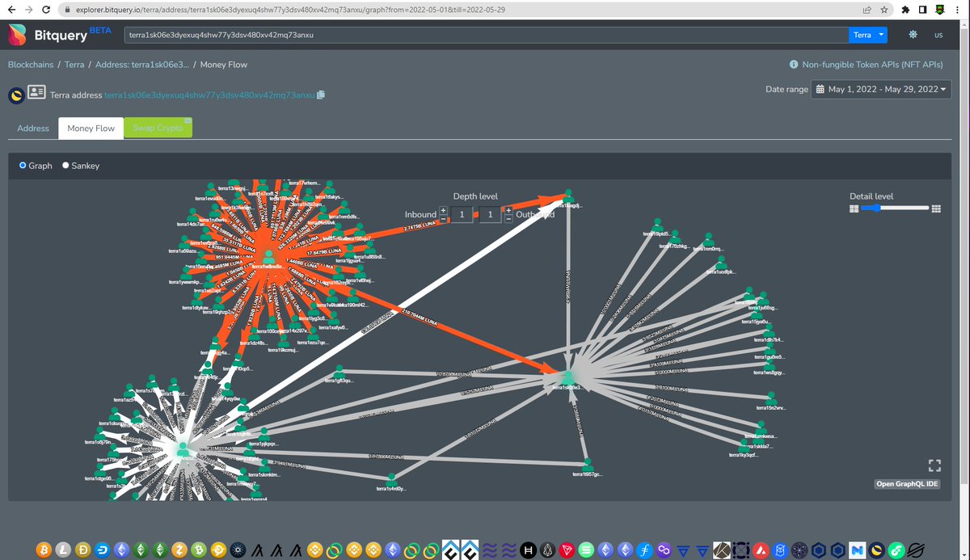
Task: Select the Sankey radio option
Action: coord(65,165)
